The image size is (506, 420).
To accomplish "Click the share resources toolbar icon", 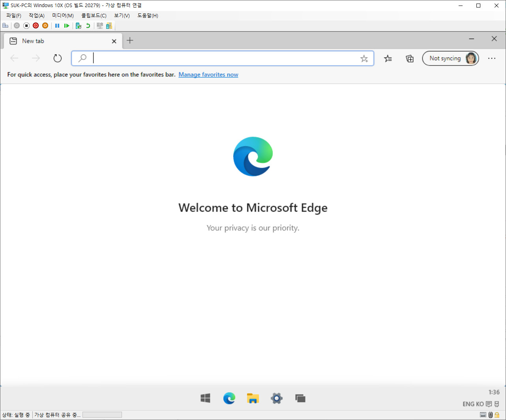I will click(x=109, y=26).
